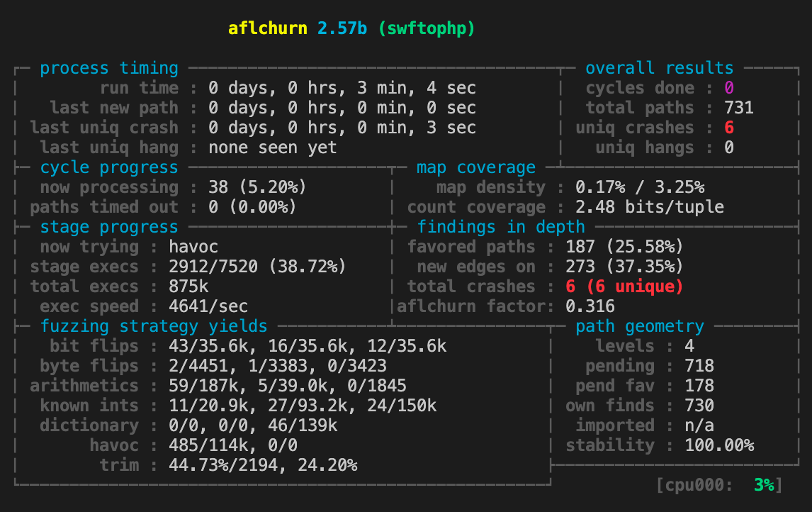
Task: Select the bit flips yields values
Action: (308, 346)
